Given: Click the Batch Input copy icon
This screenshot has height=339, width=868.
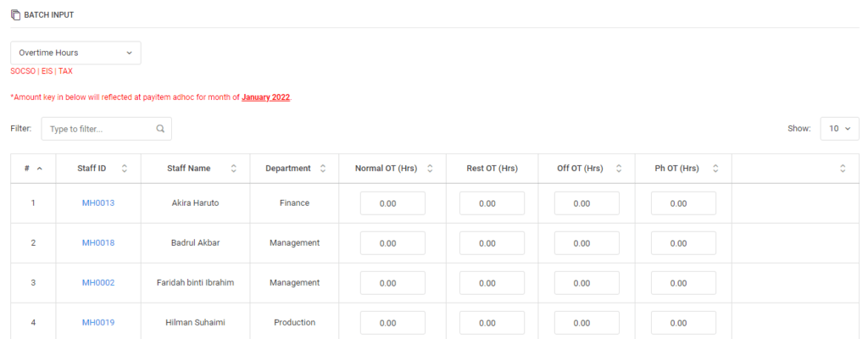Looking at the screenshot, I should (15, 15).
